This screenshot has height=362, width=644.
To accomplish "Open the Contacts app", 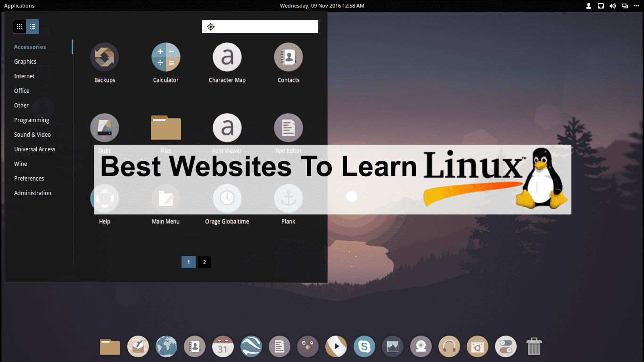I will pyautogui.click(x=289, y=57).
